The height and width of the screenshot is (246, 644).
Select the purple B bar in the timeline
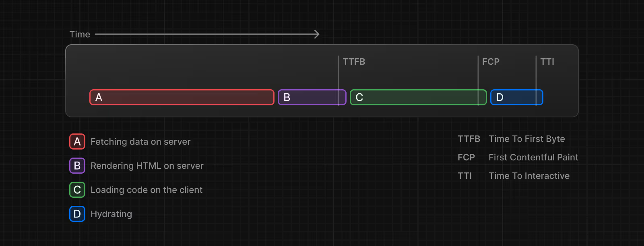(x=312, y=97)
